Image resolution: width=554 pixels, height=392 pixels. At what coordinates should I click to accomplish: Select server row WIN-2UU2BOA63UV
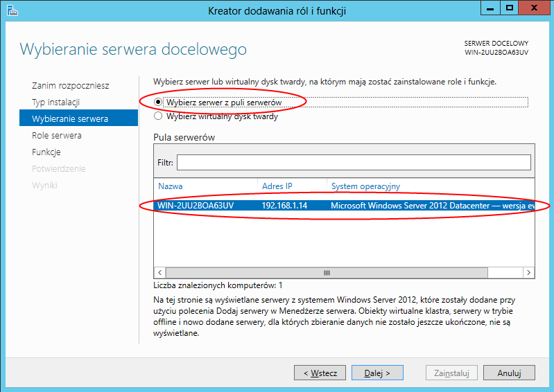point(344,206)
